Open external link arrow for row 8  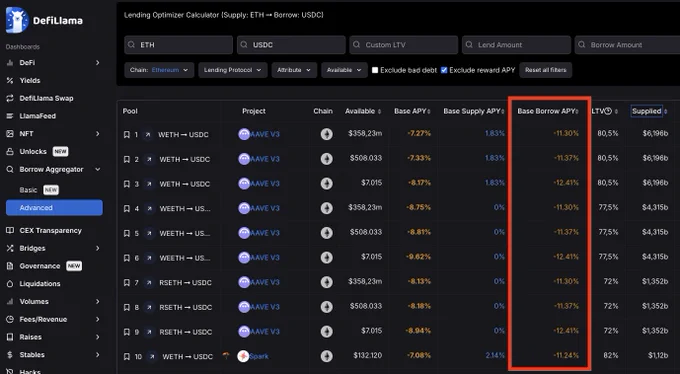point(149,307)
